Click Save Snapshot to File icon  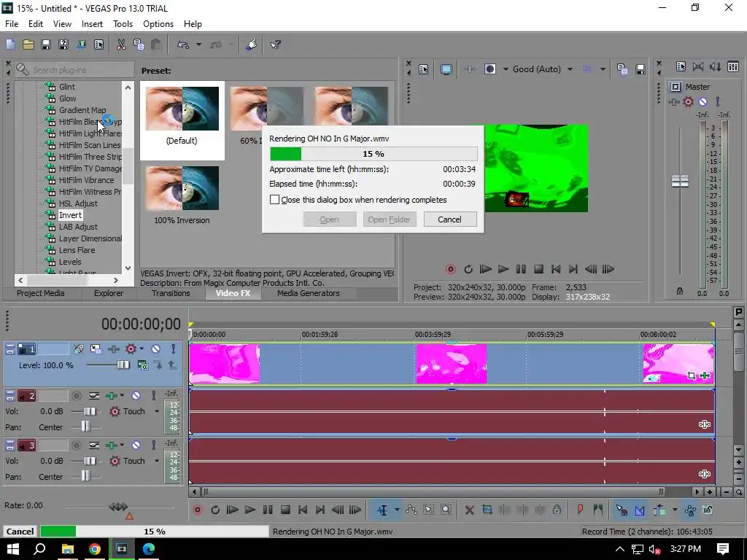(640, 69)
